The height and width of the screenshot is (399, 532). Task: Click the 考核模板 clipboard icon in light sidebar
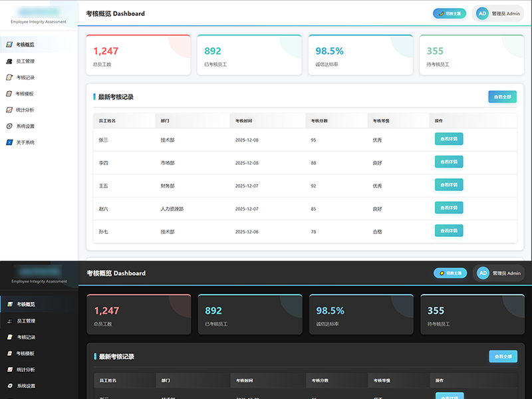[x=9, y=94]
